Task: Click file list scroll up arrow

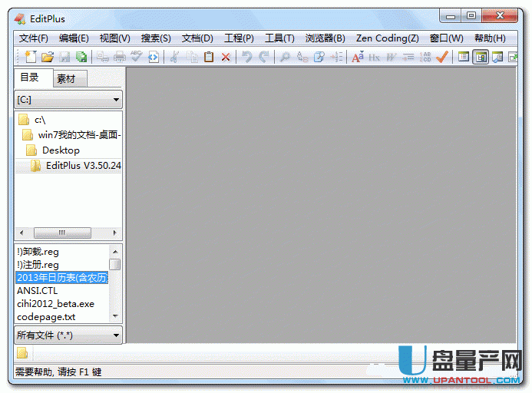Action: [115, 252]
